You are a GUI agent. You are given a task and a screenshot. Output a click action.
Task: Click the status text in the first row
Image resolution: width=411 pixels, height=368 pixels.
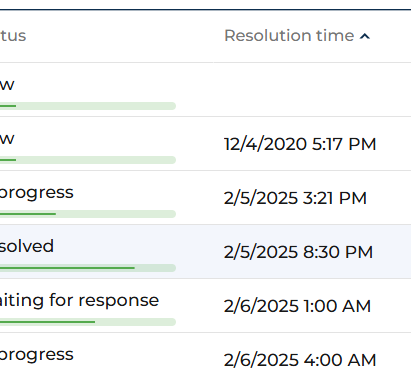(7, 85)
